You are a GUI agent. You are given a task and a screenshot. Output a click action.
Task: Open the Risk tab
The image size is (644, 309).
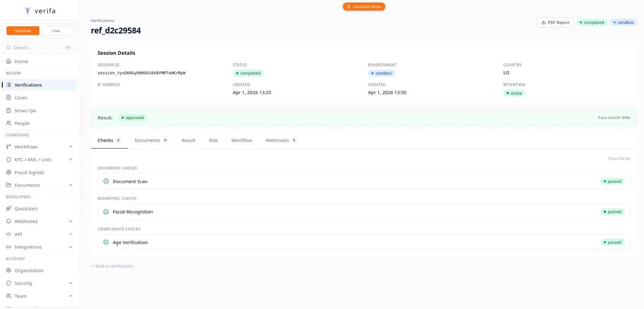[213, 140]
